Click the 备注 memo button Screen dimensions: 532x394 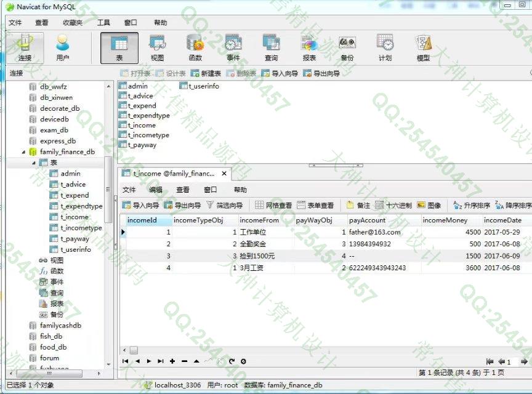(358, 206)
